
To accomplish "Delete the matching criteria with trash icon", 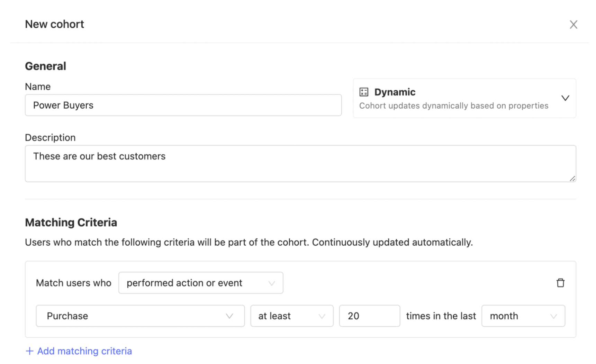I will click(x=560, y=283).
